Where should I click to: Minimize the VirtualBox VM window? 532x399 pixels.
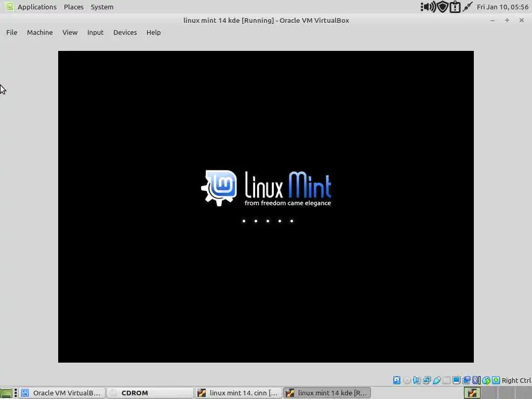point(493,20)
